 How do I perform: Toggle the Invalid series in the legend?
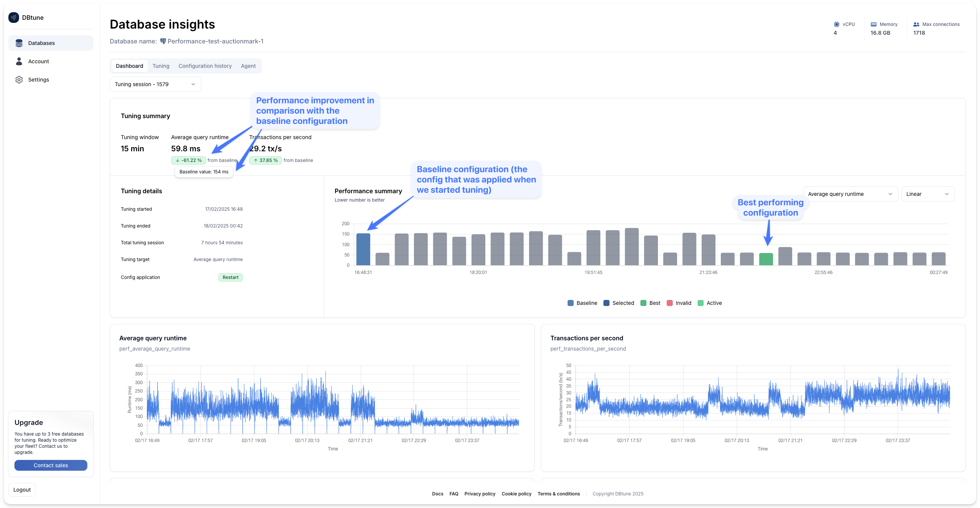point(679,303)
